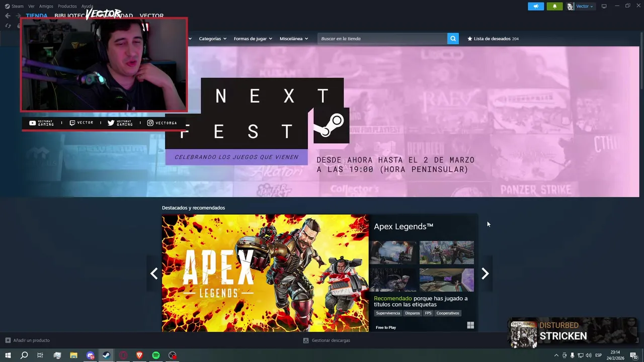Switch the ESP input language

[x=599, y=355]
